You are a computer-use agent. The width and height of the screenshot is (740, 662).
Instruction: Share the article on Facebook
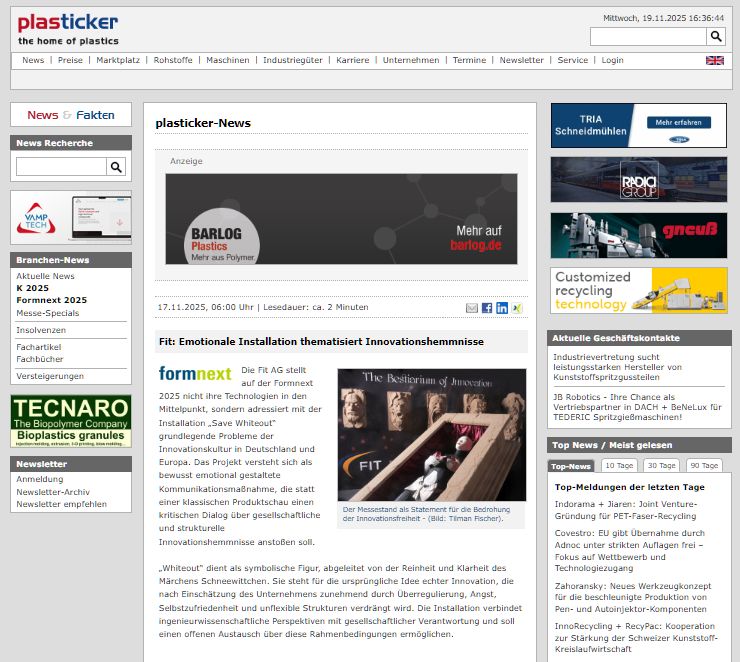tap(487, 308)
